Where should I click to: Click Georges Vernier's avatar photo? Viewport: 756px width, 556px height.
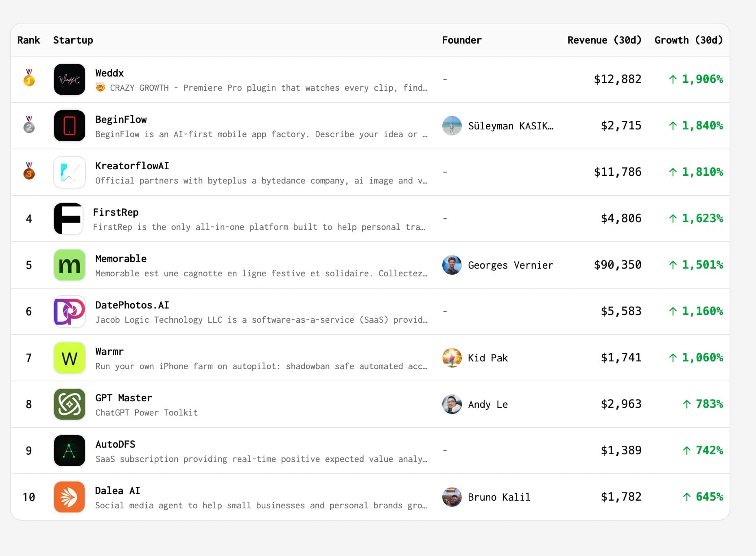[452, 265]
